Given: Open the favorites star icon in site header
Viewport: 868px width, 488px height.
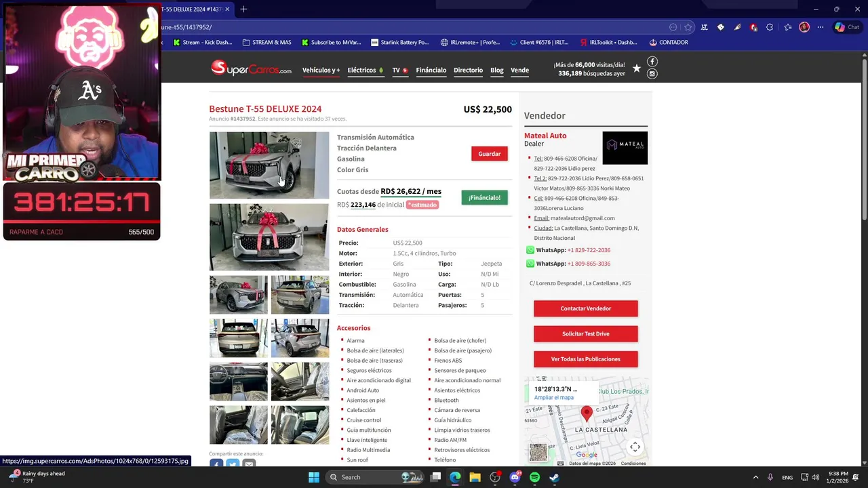Looking at the screenshot, I should point(636,68).
